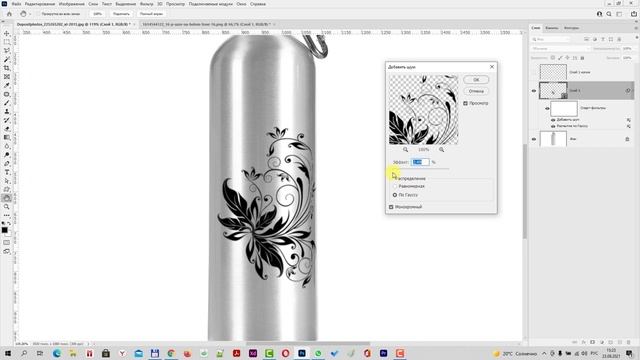Open Windows Start button on taskbar
Image resolution: width=640 pixels, height=360 pixels.
pos(7,353)
